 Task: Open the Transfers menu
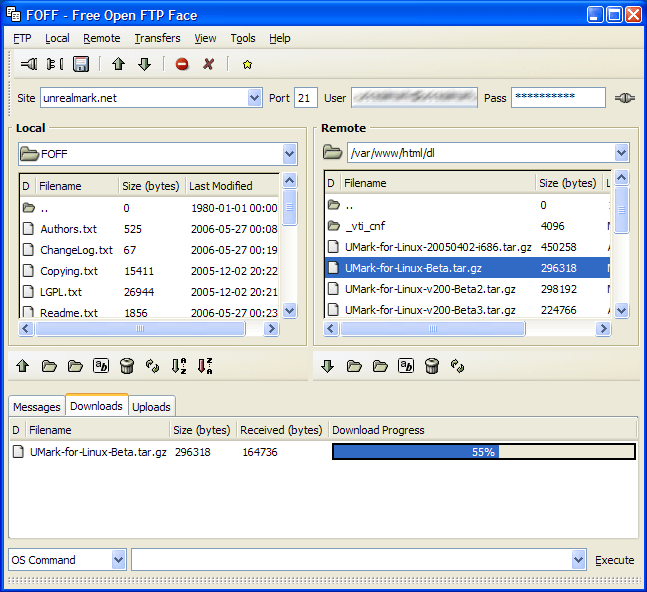click(x=157, y=38)
